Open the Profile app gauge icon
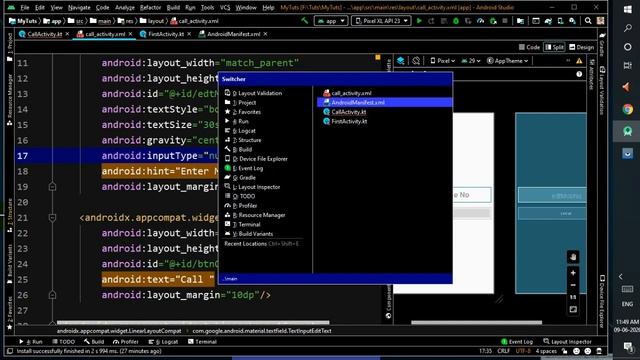The image size is (640, 360). pos(480,20)
